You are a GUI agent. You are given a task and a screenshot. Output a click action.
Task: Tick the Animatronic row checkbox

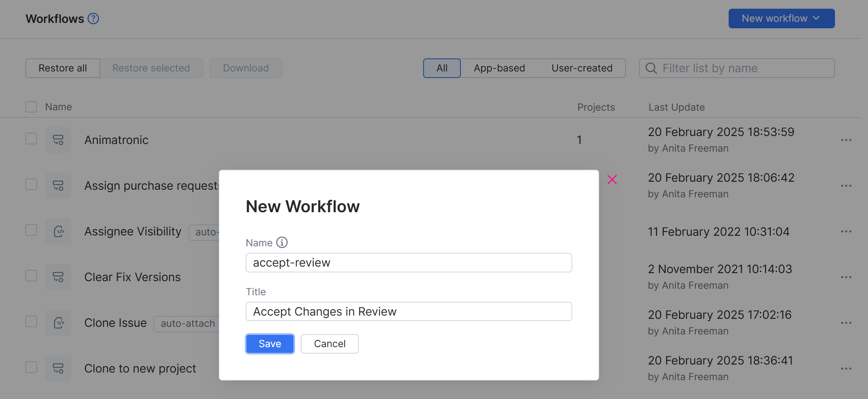point(31,139)
